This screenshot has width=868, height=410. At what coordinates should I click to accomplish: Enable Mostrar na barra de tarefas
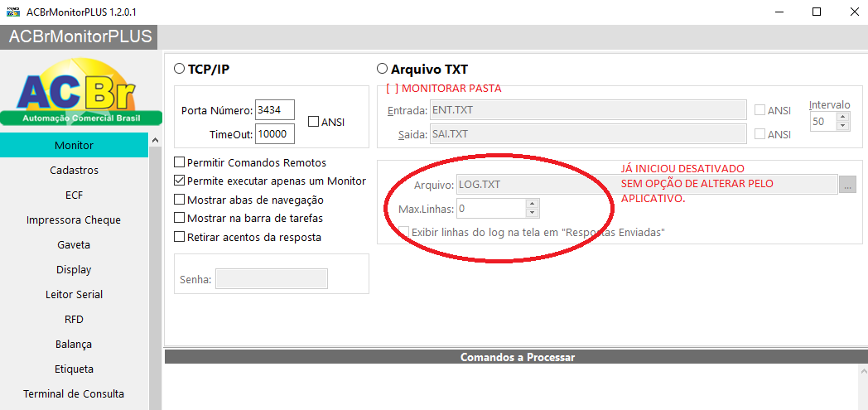[179, 218]
